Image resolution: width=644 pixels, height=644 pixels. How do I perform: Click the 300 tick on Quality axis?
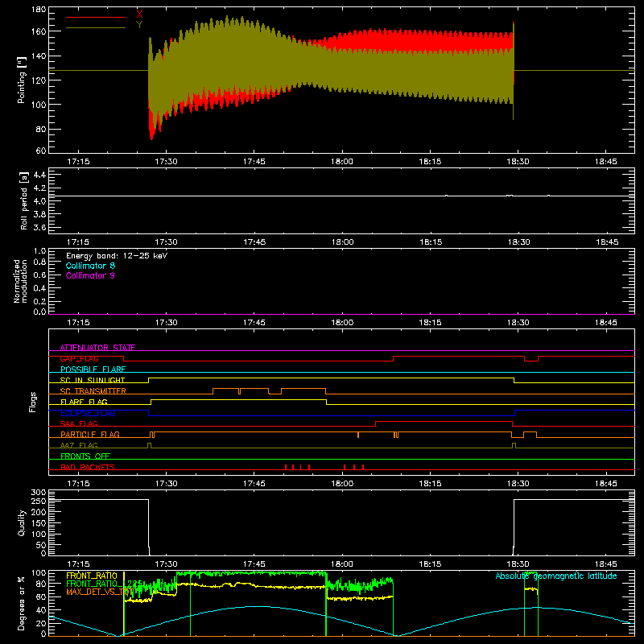coord(39,493)
